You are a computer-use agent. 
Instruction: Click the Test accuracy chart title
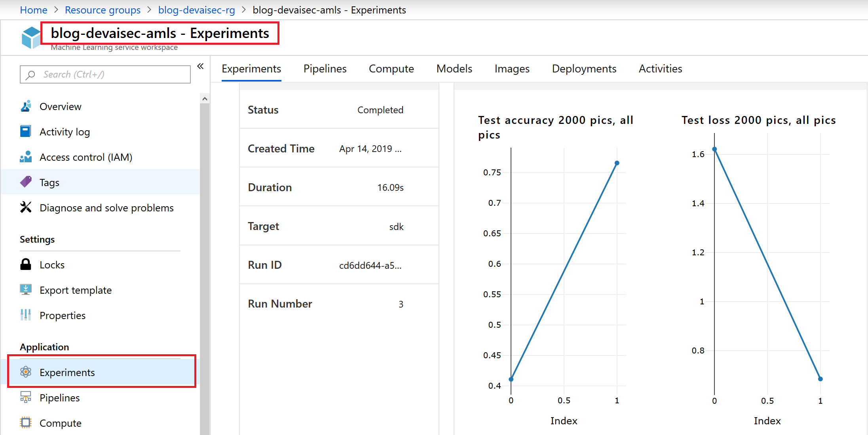(556, 127)
